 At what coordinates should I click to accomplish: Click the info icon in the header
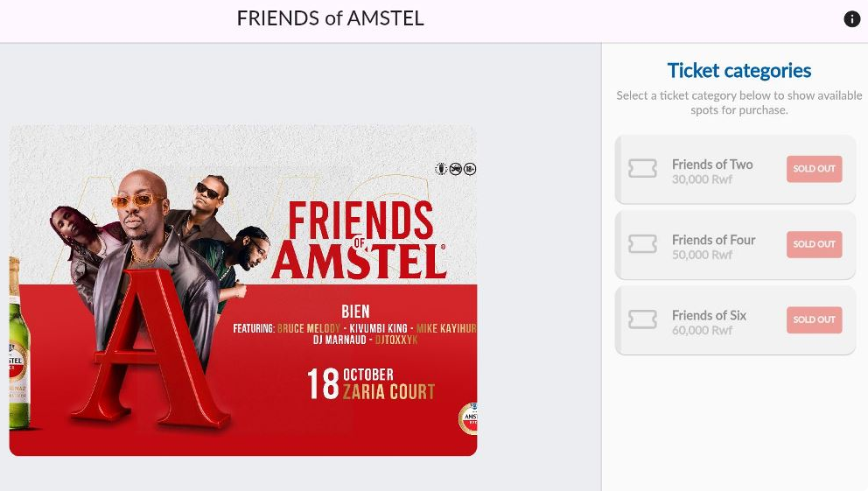pos(851,19)
